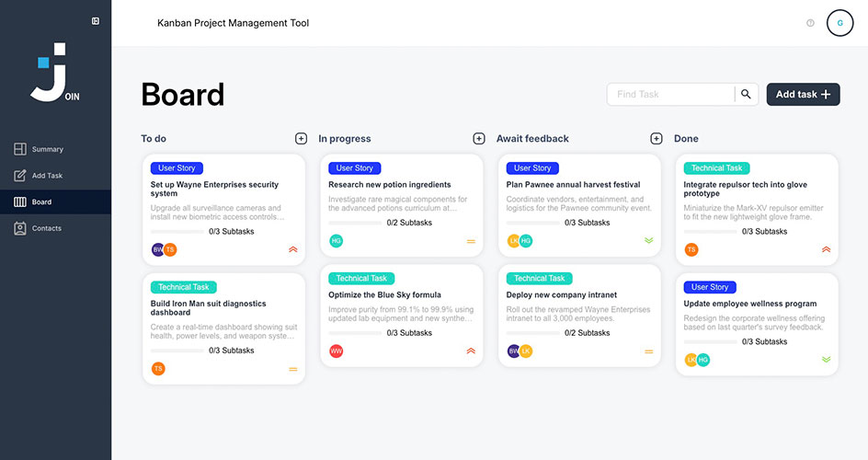Click urgent priority icon on Blue Sky card

471,351
